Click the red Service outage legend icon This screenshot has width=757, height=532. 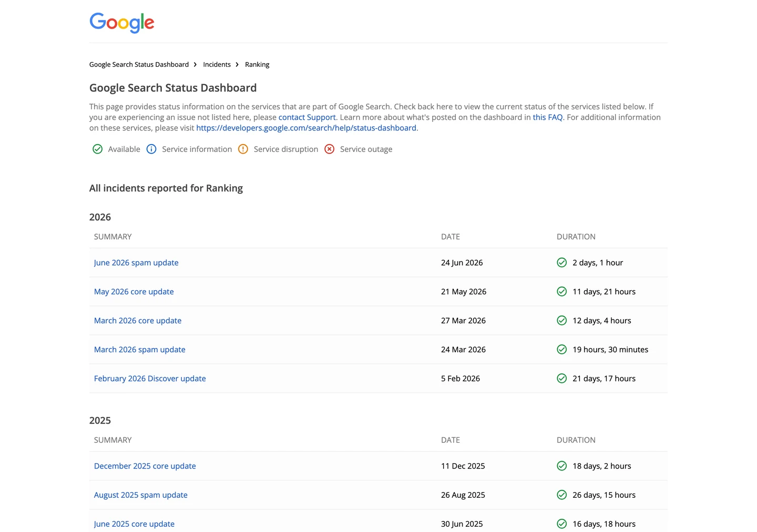click(x=330, y=149)
